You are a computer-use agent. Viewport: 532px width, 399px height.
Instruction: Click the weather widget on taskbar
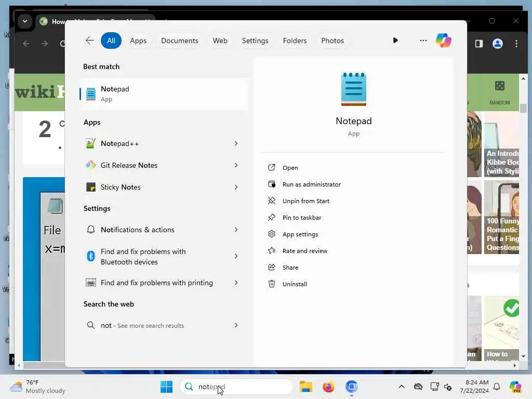coord(37,387)
